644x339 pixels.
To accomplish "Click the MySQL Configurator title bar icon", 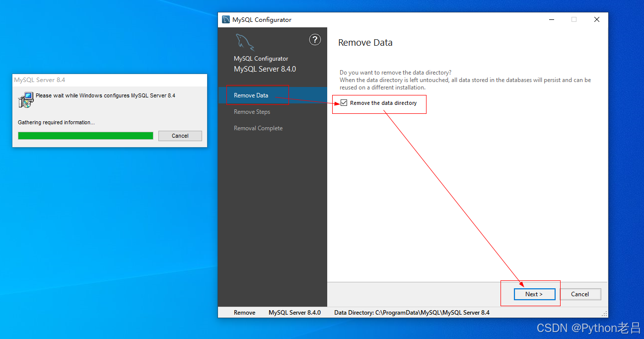I will (x=226, y=20).
